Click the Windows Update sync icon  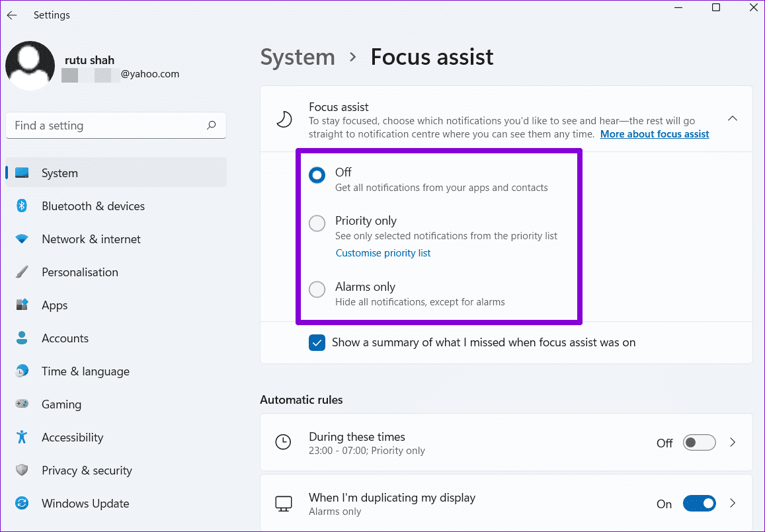tap(22, 503)
